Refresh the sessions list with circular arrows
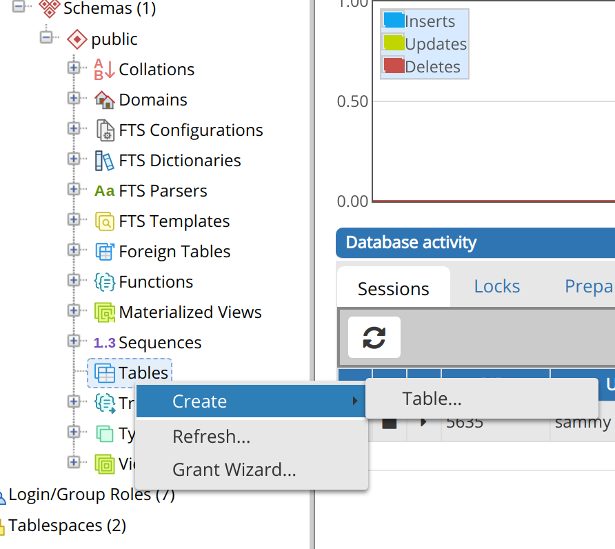615x549 pixels. (374, 337)
